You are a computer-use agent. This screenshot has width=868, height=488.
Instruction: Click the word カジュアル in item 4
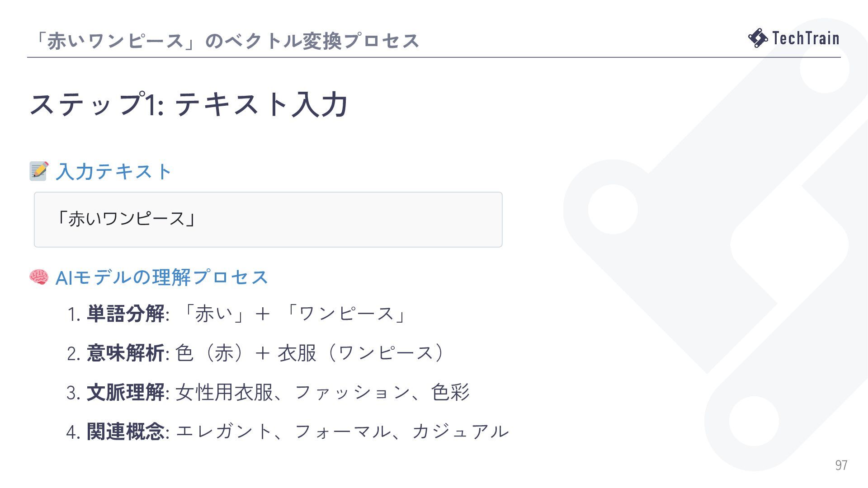coord(460,432)
